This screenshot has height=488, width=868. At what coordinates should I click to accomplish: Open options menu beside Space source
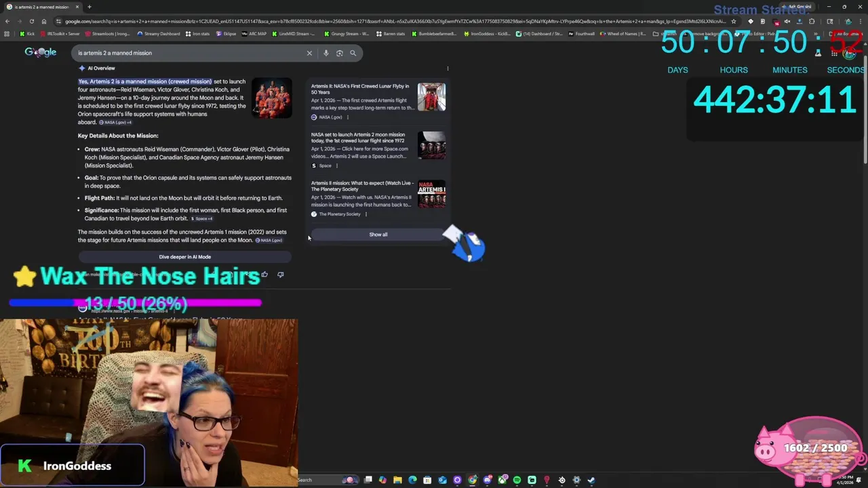coord(337,165)
